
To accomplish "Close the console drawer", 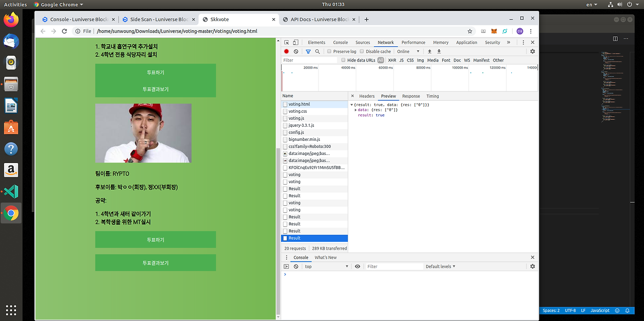I will click(532, 258).
